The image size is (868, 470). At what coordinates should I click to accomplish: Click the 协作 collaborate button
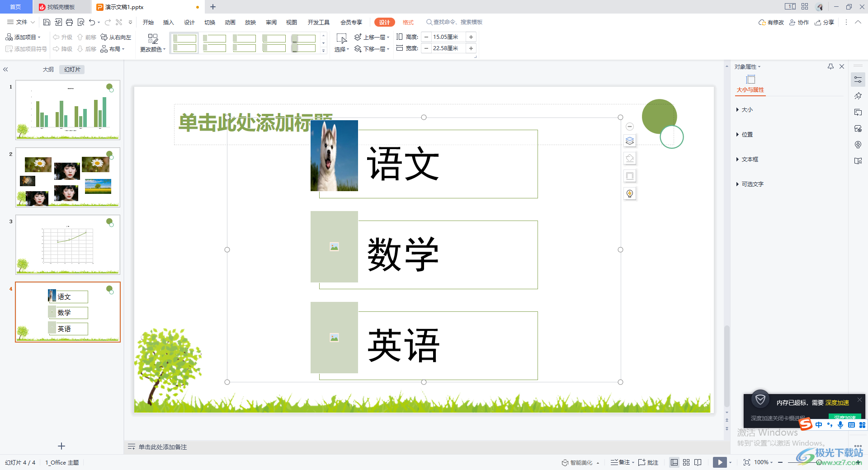799,22
